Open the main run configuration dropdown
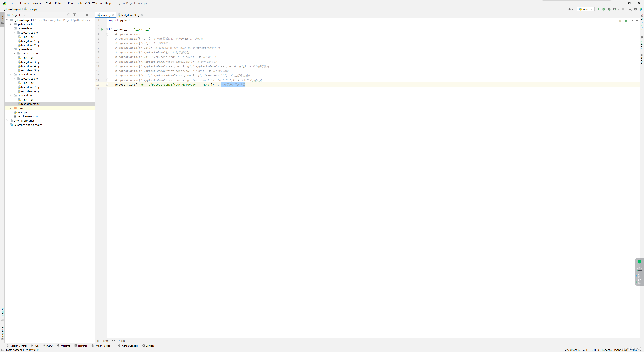The width and height of the screenshot is (644, 352). [586, 9]
